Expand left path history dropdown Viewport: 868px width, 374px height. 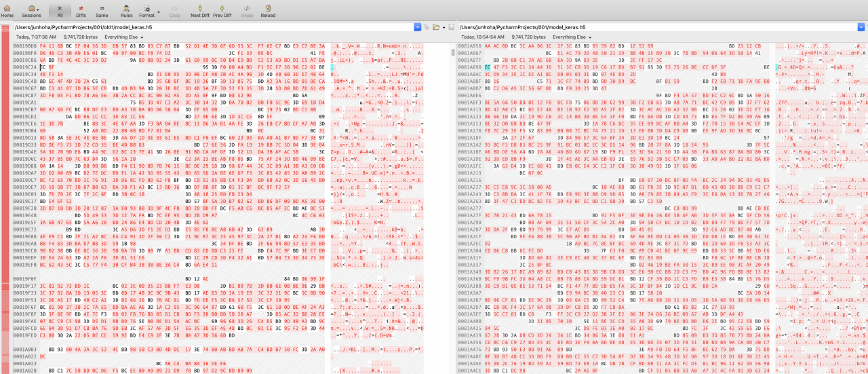[x=418, y=27]
